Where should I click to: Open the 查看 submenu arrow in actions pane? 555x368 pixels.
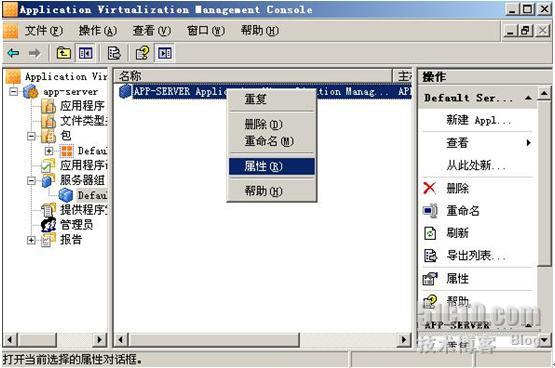pyautogui.click(x=528, y=143)
